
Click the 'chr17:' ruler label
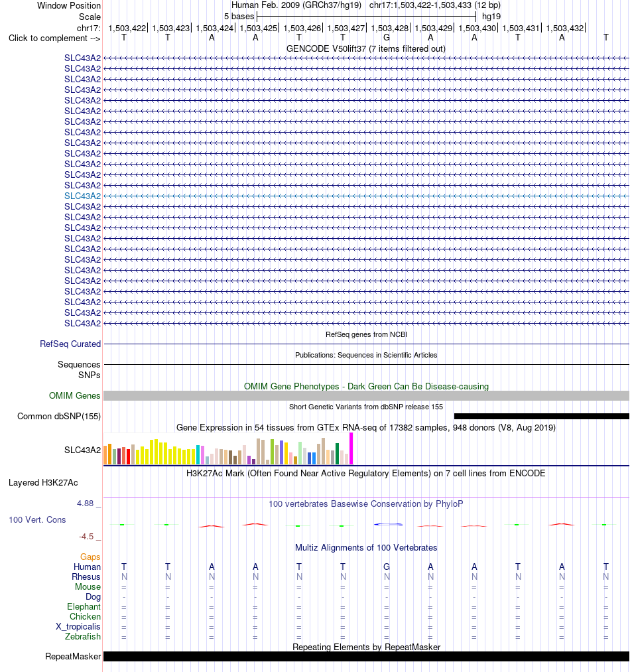(89, 29)
